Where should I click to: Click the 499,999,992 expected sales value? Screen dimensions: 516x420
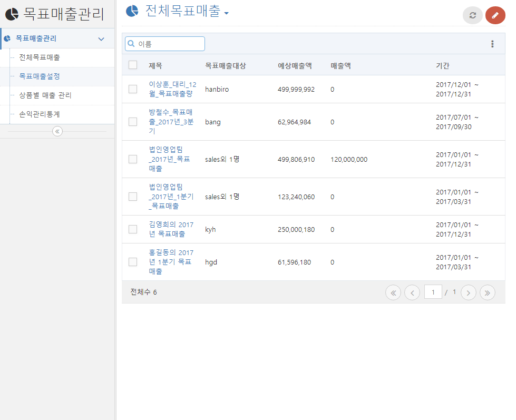point(296,90)
